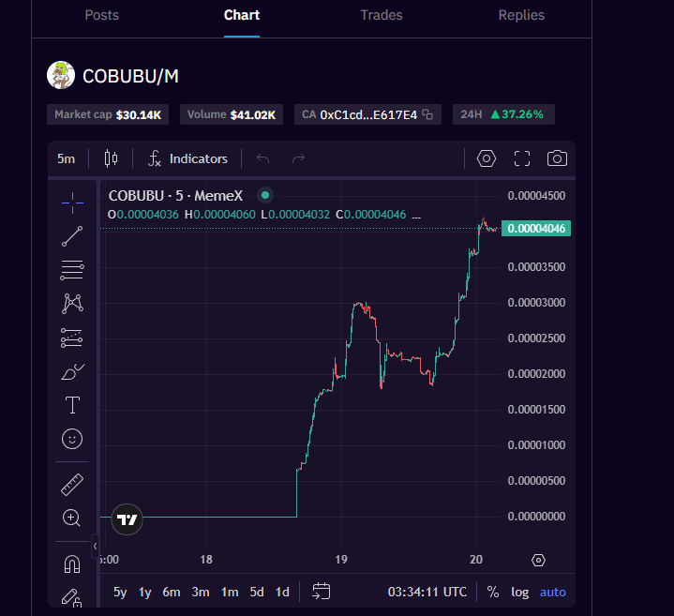Copy the contract address
674x616 pixels.
coord(427,114)
